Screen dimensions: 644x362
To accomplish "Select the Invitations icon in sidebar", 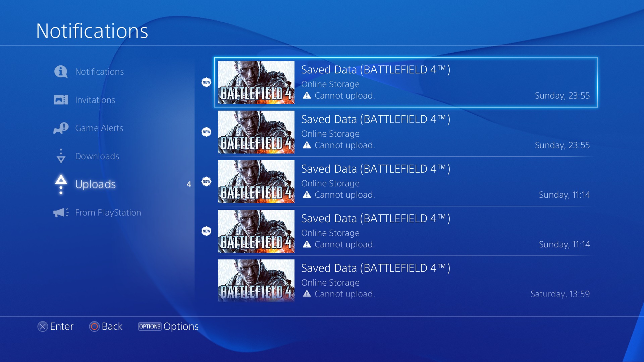I will pyautogui.click(x=61, y=100).
